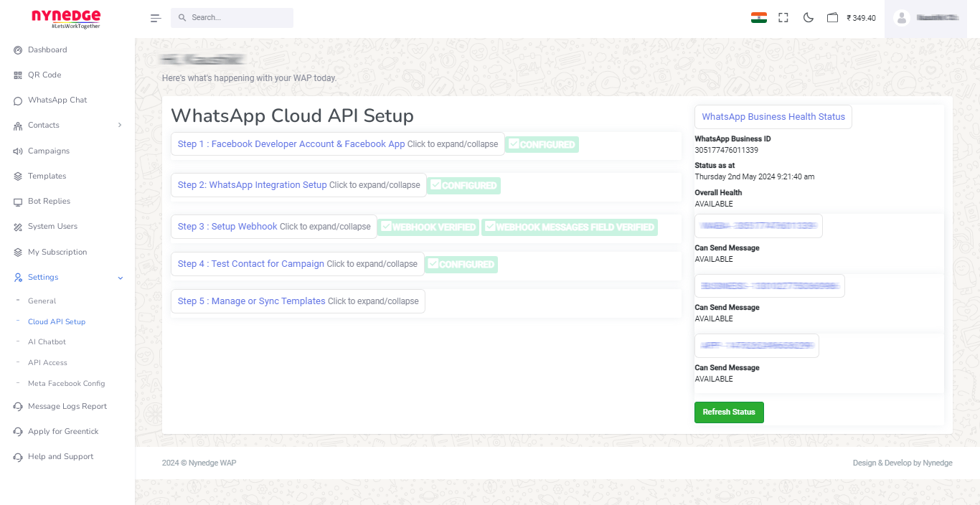Viewport: 980px width, 505px height.
Task: Expand Step 2 WhatsApp Integration Setup
Action: (x=298, y=185)
